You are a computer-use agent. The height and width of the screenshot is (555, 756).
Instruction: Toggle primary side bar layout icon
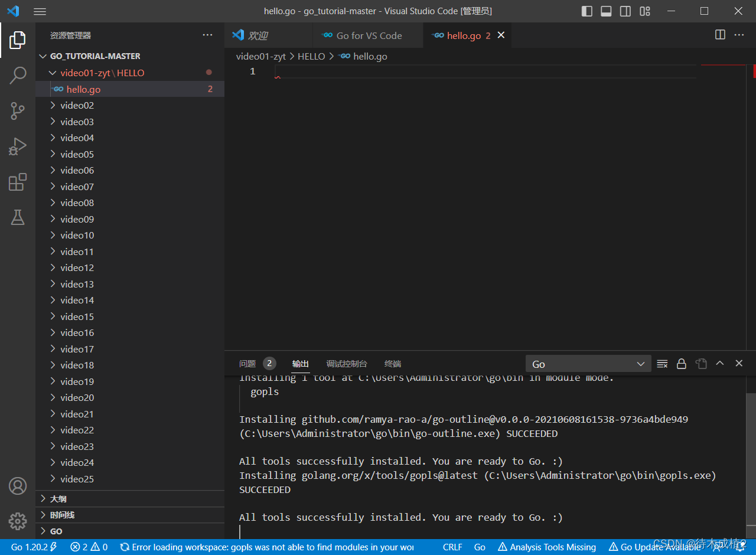[x=587, y=11]
